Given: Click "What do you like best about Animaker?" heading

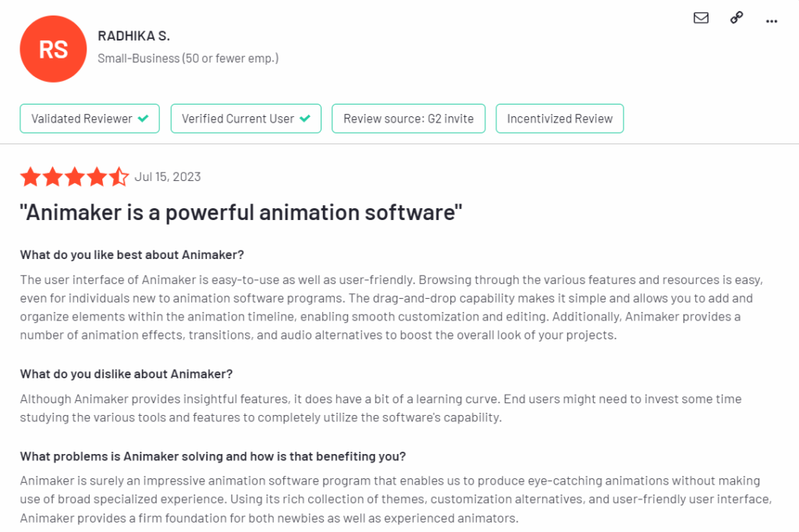Looking at the screenshot, I should coord(132,255).
